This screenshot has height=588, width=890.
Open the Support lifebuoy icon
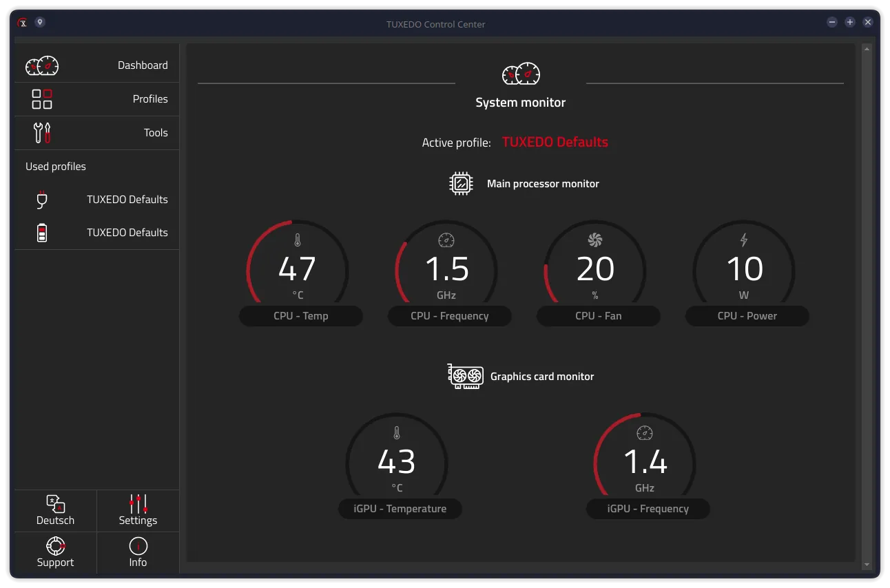click(x=55, y=546)
